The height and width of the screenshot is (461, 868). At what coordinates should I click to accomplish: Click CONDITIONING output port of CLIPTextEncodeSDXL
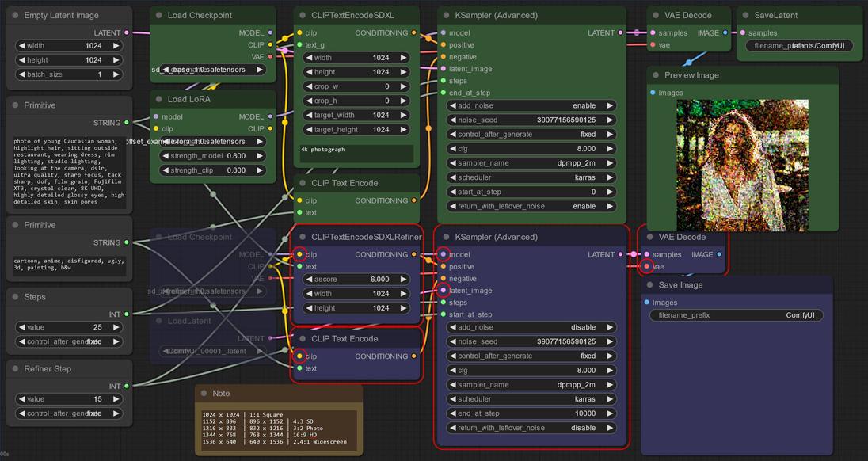[413, 33]
